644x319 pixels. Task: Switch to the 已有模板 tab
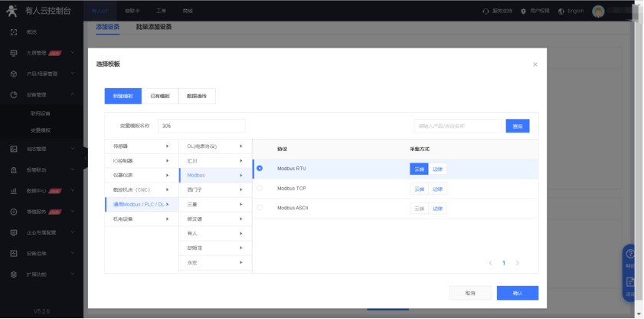[161, 96]
